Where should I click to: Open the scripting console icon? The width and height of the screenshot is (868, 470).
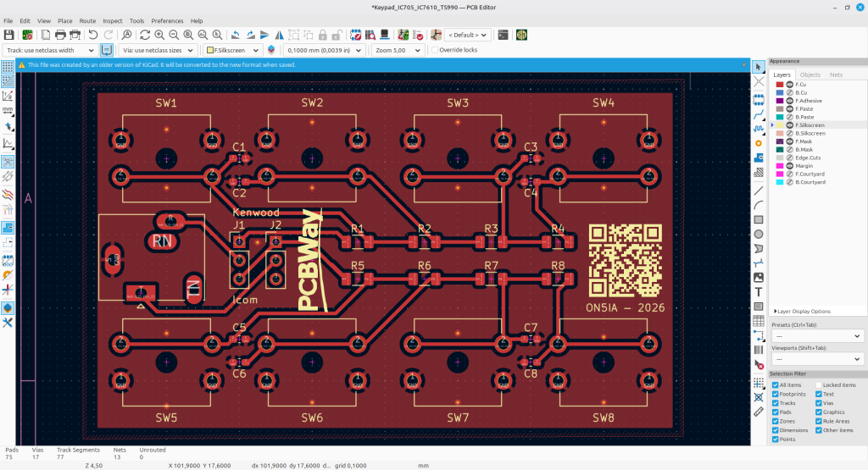pyautogui.click(x=503, y=35)
